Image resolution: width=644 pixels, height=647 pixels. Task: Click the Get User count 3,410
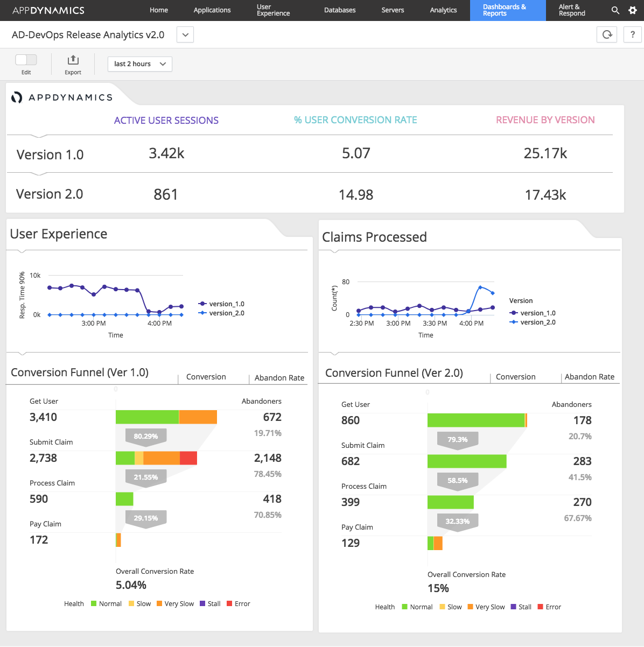point(43,417)
